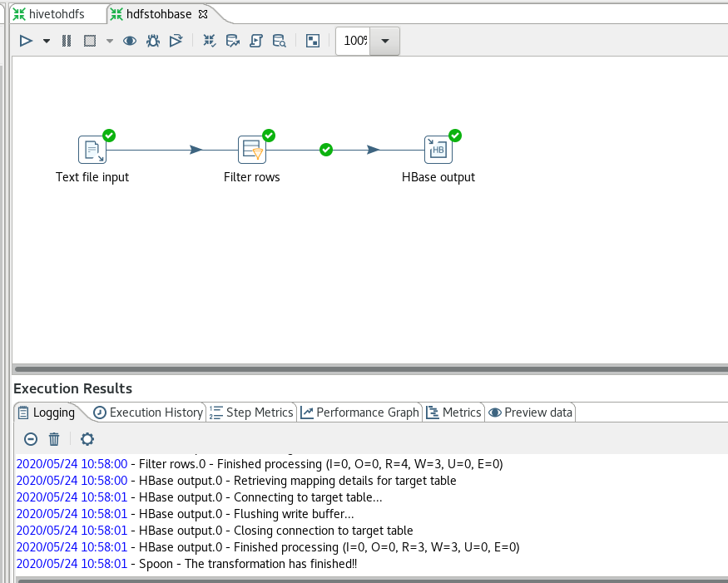This screenshot has width=728, height=583.
Task: Stop the transformation with the stop icon
Action: click(90, 41)
